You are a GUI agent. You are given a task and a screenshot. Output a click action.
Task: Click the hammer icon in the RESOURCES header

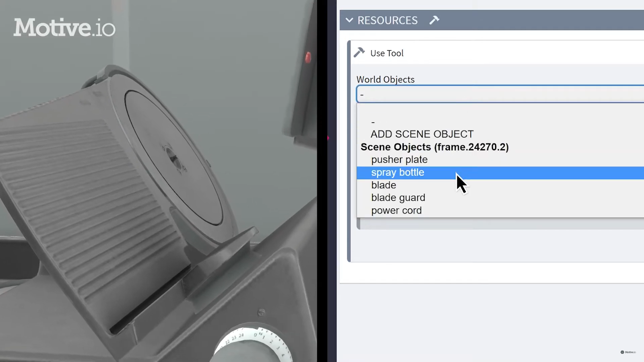[x=434, y=19]
